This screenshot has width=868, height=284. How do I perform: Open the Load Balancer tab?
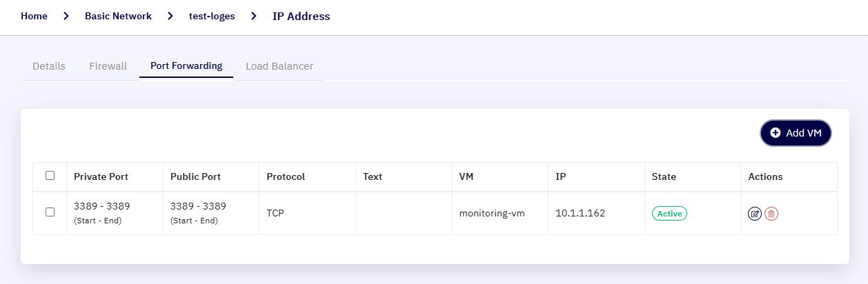(279, 66)
